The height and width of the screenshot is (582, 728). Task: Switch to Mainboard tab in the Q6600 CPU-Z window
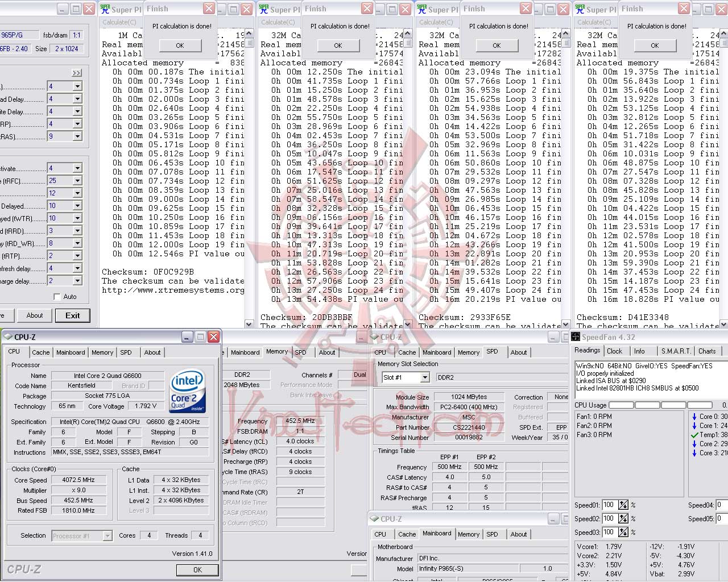click(x=71, y=352)
